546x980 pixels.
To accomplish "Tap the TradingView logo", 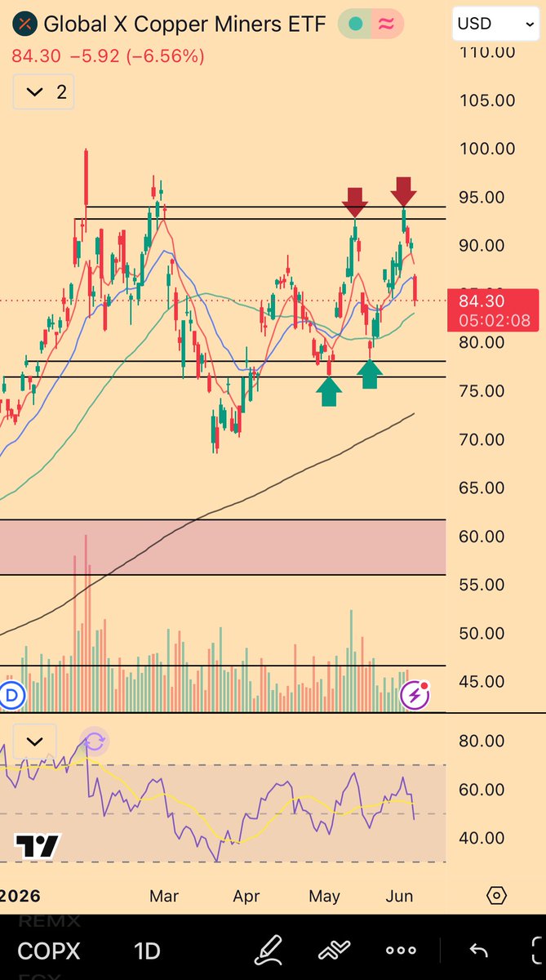I will 38,847.
